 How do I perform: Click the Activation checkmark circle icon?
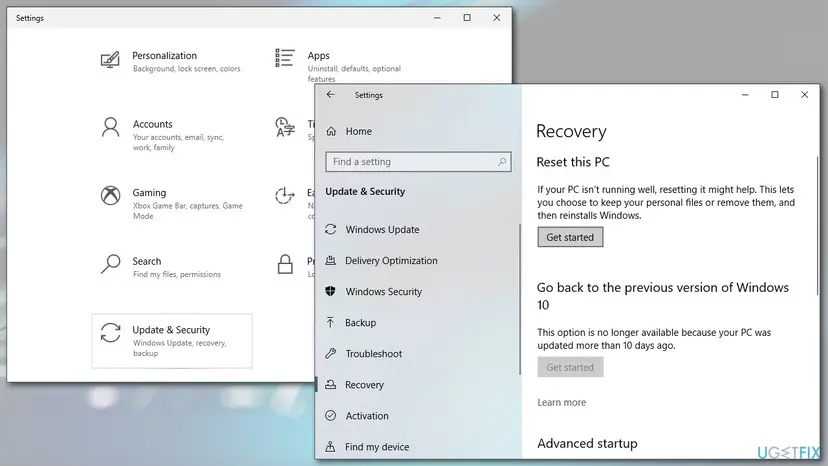pos(331,415)
